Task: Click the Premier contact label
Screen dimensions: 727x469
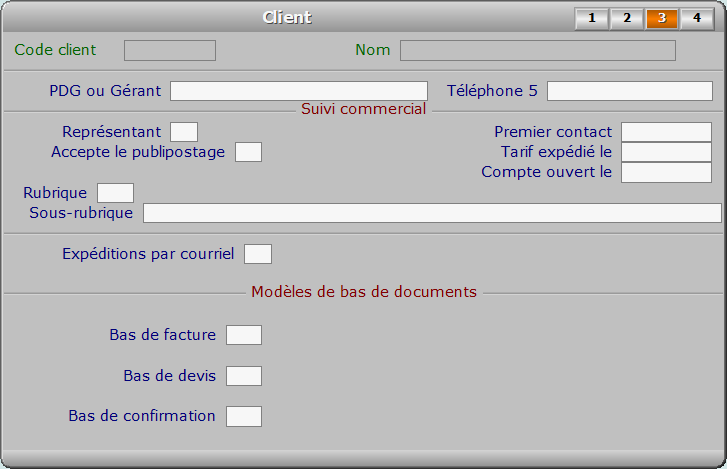Action: [x=553, y=132]
